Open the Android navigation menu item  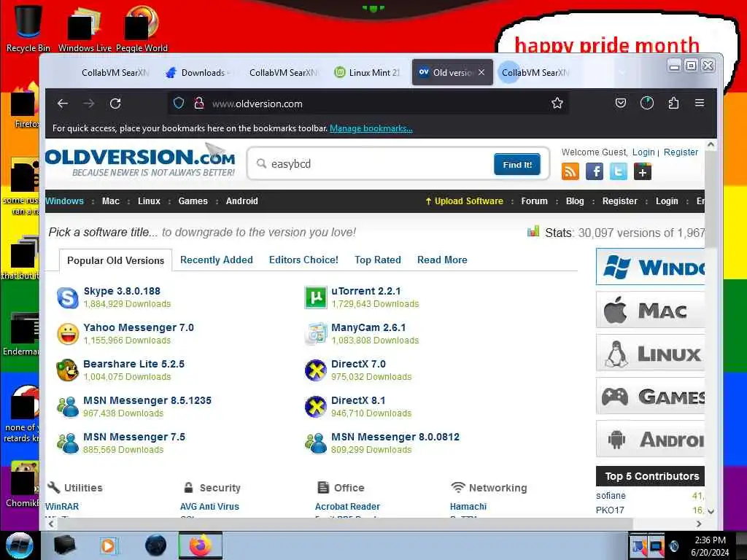[x=241, y=201]
